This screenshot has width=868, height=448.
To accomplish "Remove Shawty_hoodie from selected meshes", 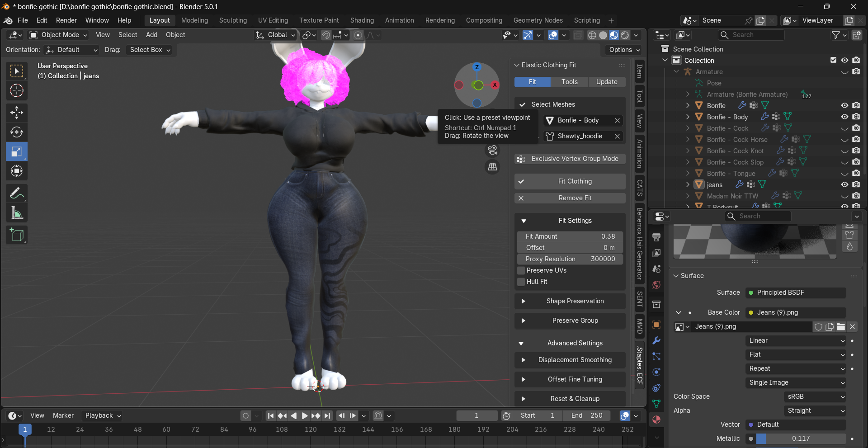I will point(617,136).
